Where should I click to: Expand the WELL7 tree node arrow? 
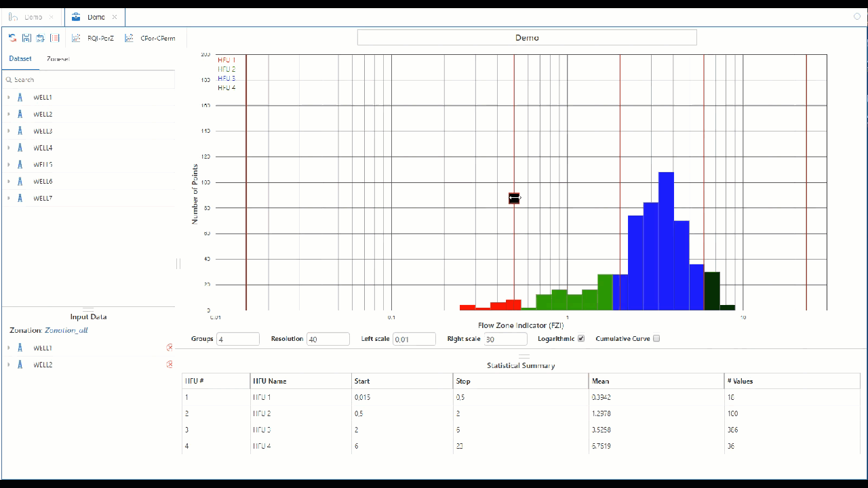coord(9,198)
